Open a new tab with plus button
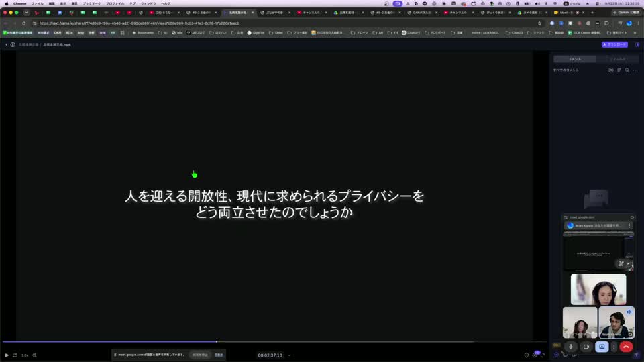This screenshot has width=644, height=362. point(592,13)
